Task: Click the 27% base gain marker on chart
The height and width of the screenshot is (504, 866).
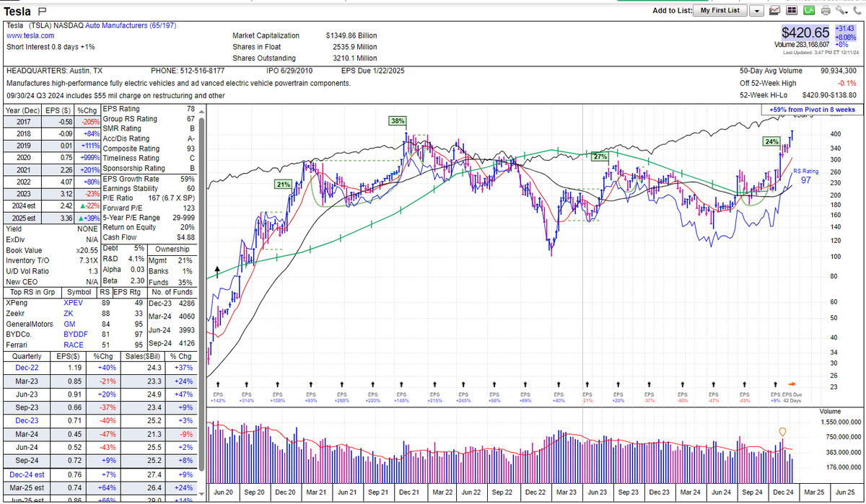Action: click(600, 156)
